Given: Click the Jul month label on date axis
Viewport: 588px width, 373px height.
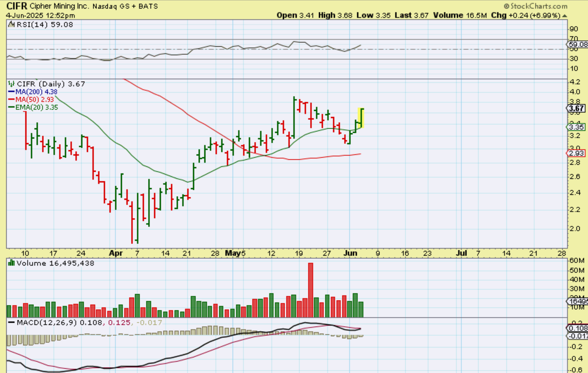Looking at the screenshot, I should (x=461, y=253).
